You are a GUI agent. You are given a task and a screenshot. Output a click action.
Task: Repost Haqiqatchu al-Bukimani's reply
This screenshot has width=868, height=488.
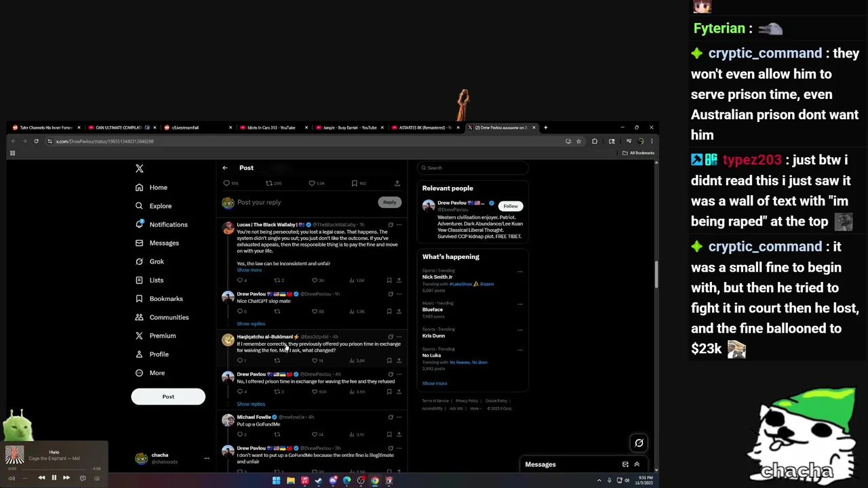pos(277,360)
